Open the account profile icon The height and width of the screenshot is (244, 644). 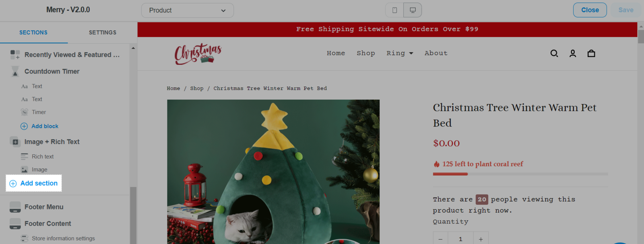pyautogui.click(x=573, y=53)
